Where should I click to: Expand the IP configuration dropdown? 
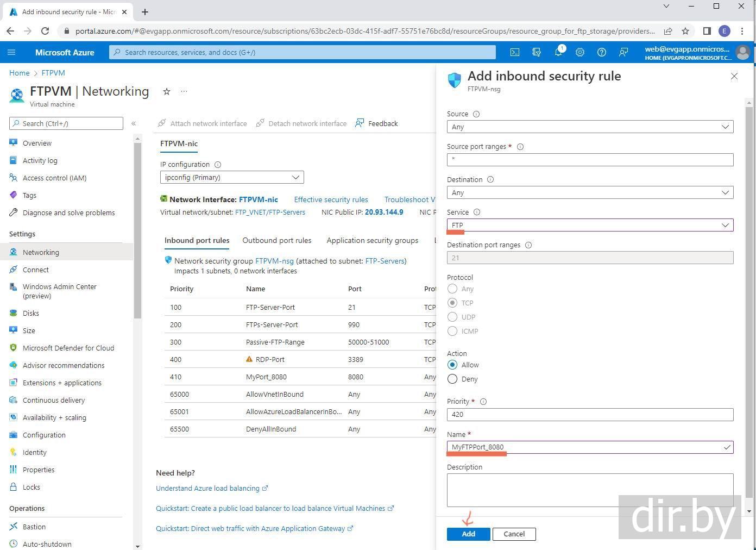pos(232,177)
